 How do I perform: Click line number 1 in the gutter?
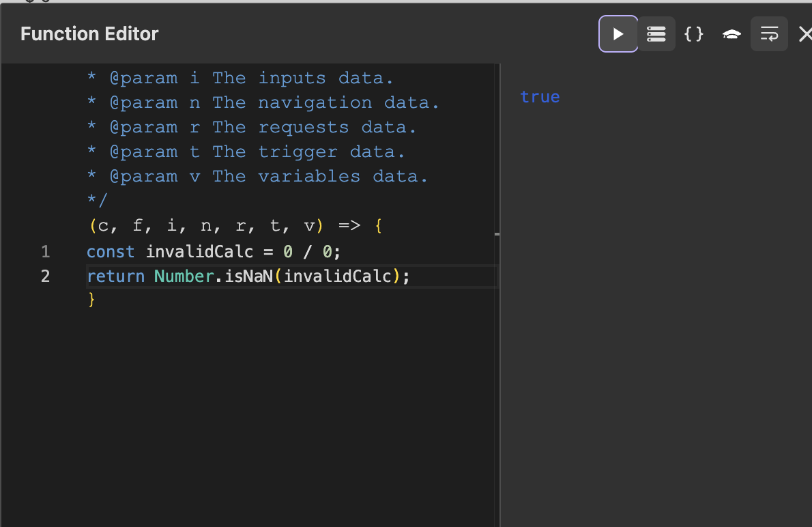point(46,252)
